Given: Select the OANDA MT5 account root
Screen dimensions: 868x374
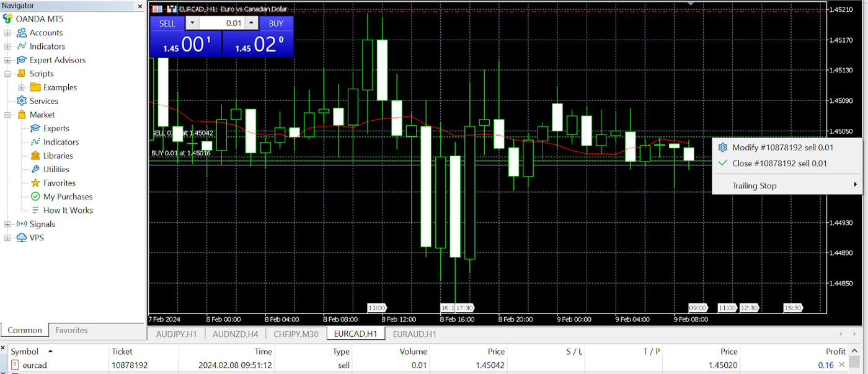Looking at the screenshot, I should [x=40, y=19].
